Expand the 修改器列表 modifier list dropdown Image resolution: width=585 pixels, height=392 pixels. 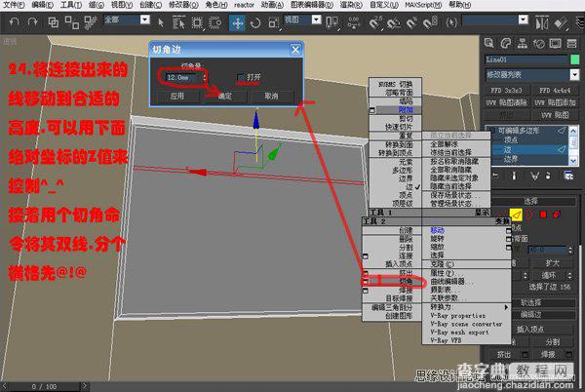pos(574,74)
